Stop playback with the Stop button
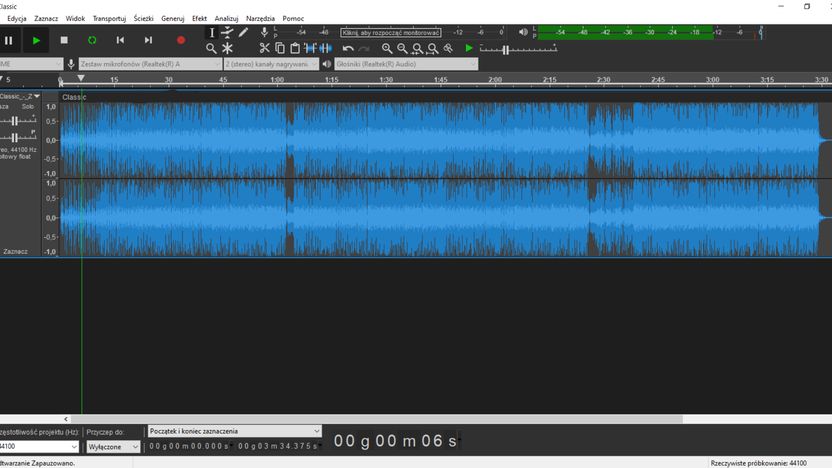This screenshot has height=468, width=832. tap(64, 40)
